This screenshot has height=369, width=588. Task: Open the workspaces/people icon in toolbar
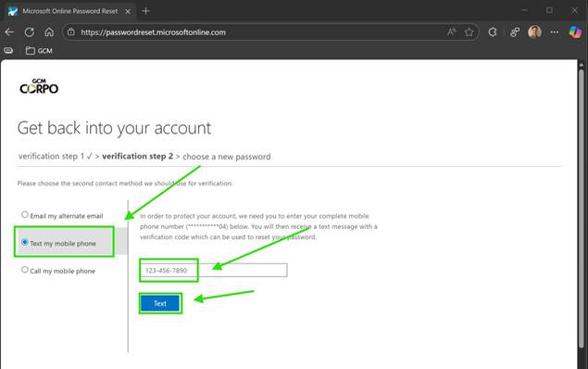tap(515, 32)
